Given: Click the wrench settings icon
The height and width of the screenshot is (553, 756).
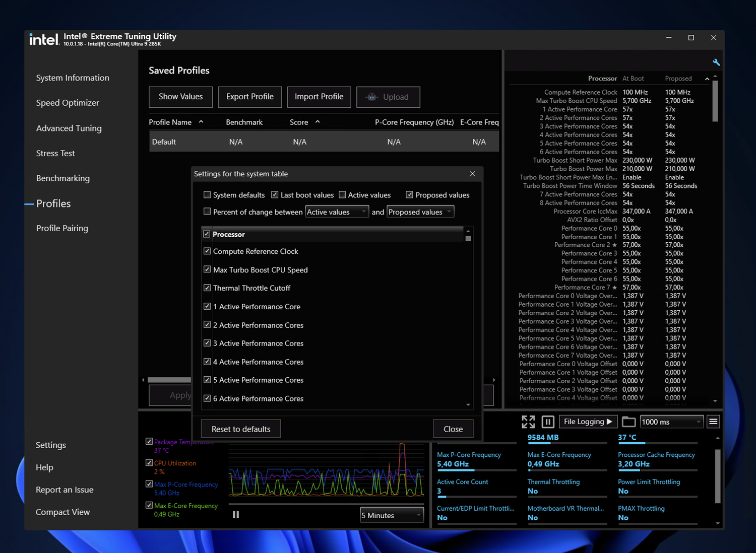Looking at the screenshot, I should pos(716,62).
